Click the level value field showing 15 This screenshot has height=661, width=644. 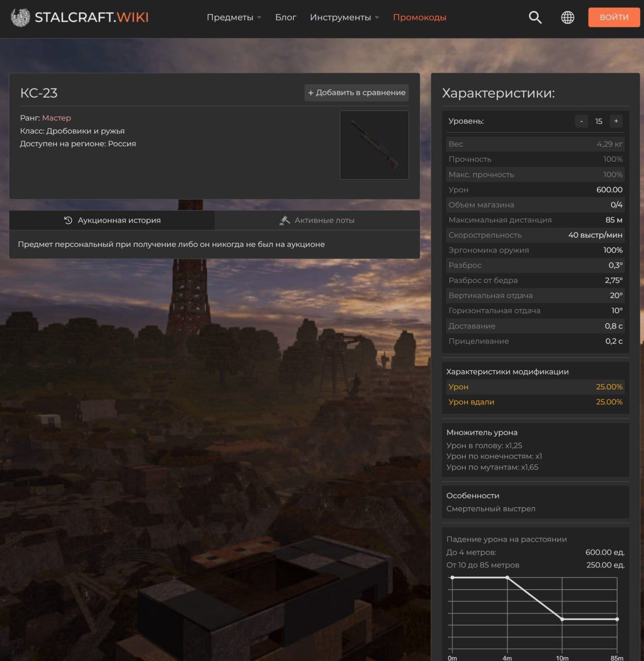pyautogui.click(x=599, y=121)
